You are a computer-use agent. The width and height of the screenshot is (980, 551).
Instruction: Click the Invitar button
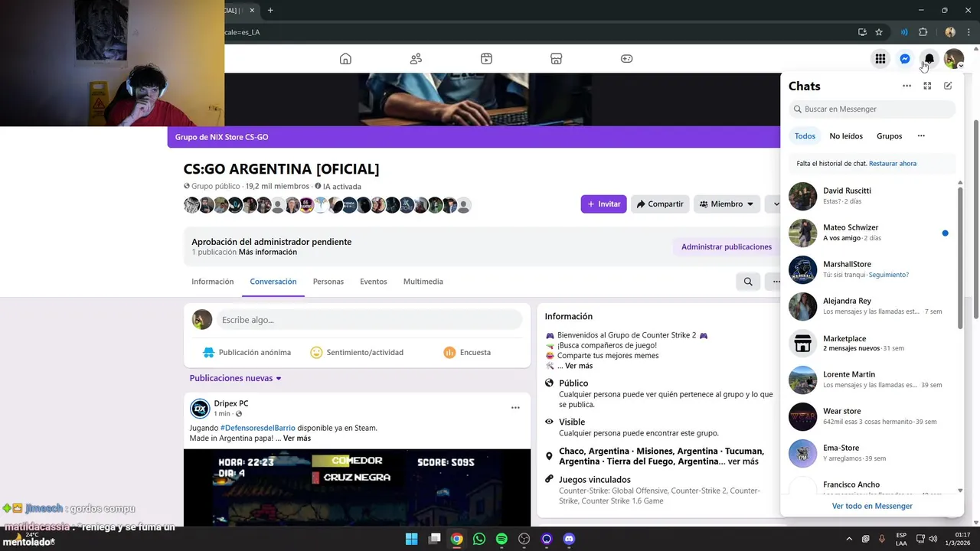tap(603, 204)
